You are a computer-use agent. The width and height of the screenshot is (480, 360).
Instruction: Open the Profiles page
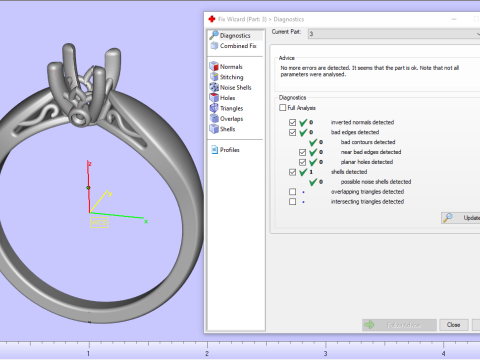pos(229,150)
